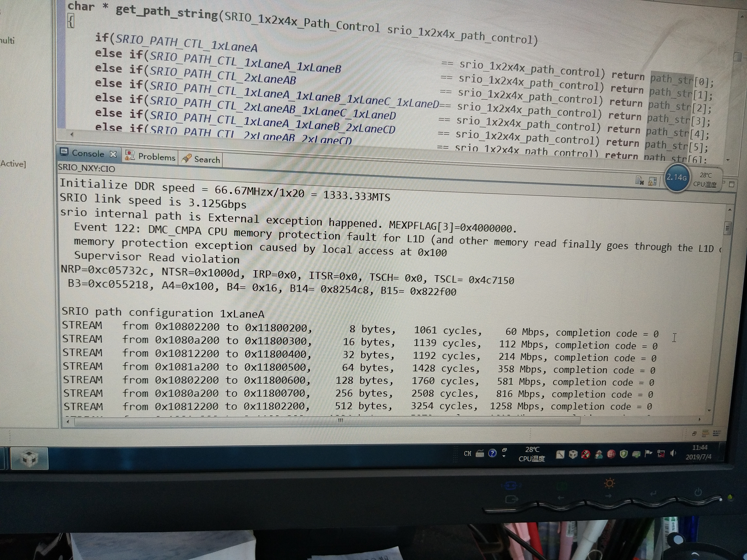The height and width of the screenshot is (560, 747).
Task: Open the cube application taskbar button
Action: coord(29,458)
